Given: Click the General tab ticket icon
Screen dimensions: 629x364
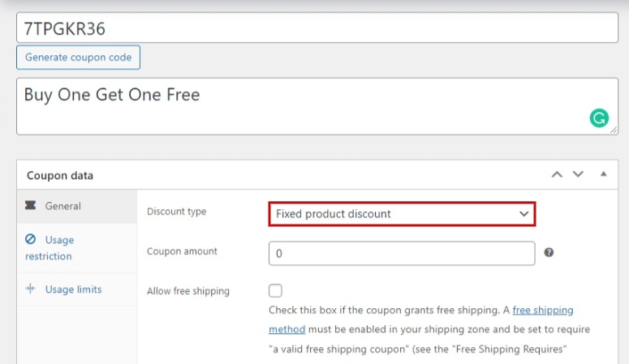Looking at the screenshot, I should click(31, 205).
